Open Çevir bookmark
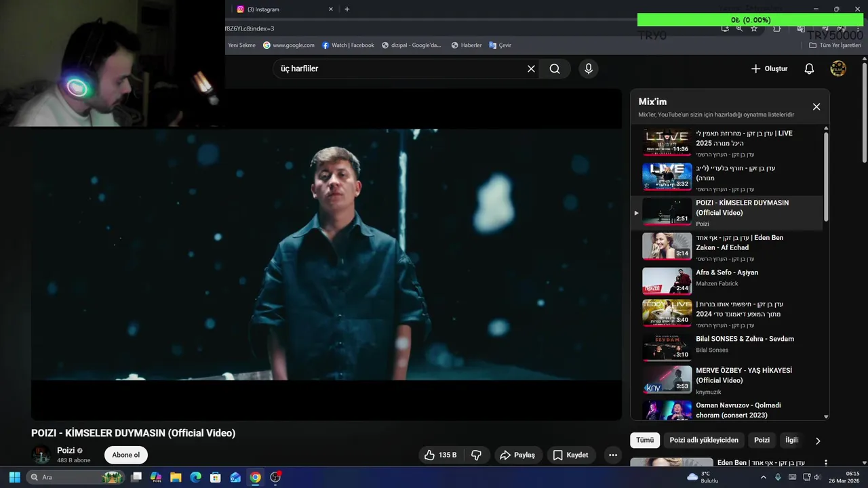The width and height of the screenshot is (868, 488). (x=500, y=45)
